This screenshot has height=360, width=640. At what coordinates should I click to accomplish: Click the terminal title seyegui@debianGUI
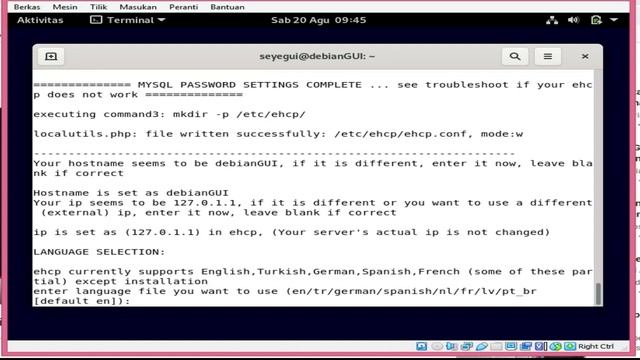(x=317, y=56)
